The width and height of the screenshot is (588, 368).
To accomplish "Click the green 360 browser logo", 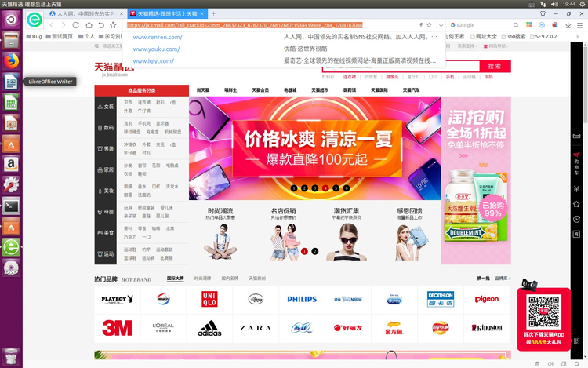I will coord(34,20).
